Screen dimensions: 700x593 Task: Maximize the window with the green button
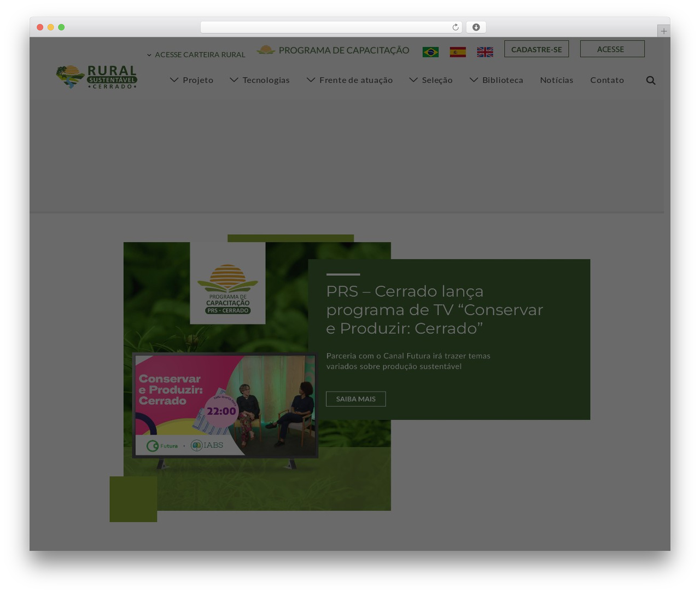click(61, 27)
